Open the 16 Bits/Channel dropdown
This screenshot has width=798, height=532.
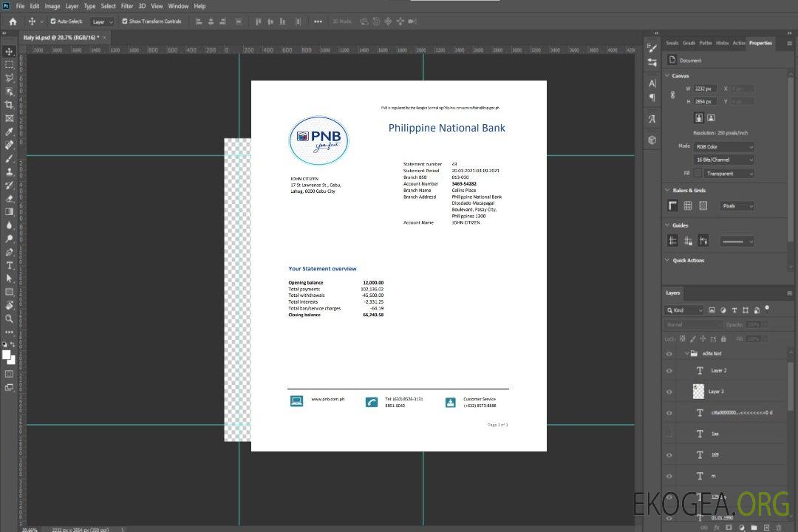[x=723, y=160]
